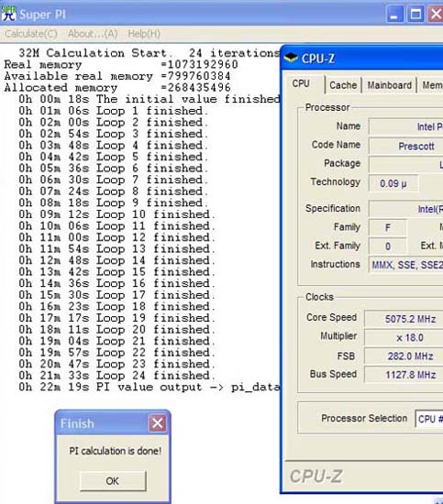This screenshot has width=443, height=504.
Task: Open the Processor Selection combo box
Action: coord(429,419)
